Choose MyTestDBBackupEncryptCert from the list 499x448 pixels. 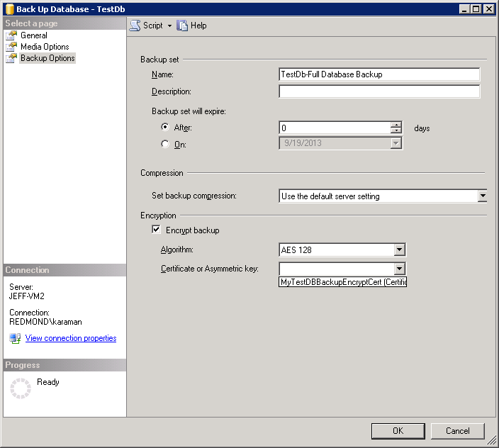click(343, 282)
